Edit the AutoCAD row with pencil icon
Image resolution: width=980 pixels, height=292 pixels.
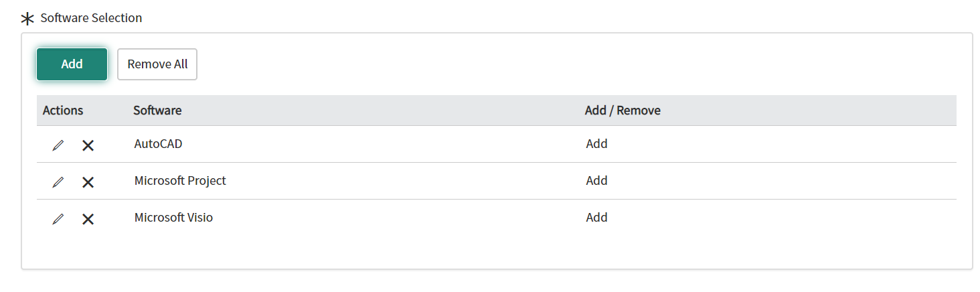click(58, 145)
